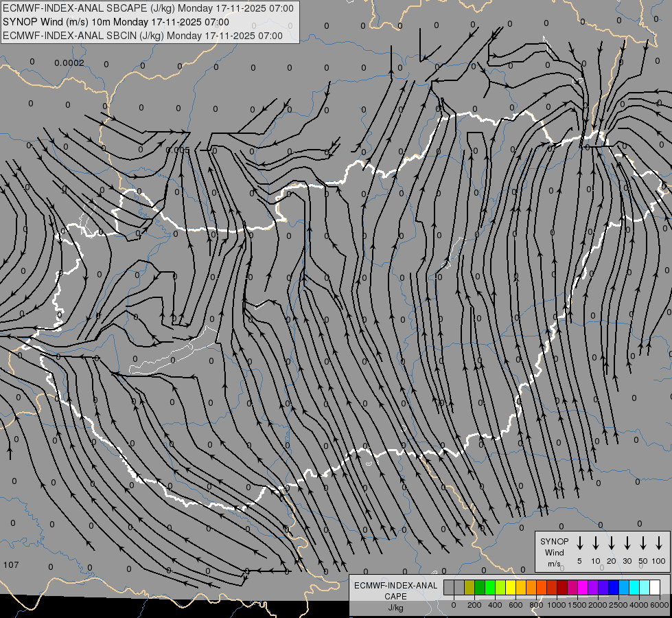Click the 30 speed label in the wind legend
This screenshot has height=618, width=672.
point(627,561)
